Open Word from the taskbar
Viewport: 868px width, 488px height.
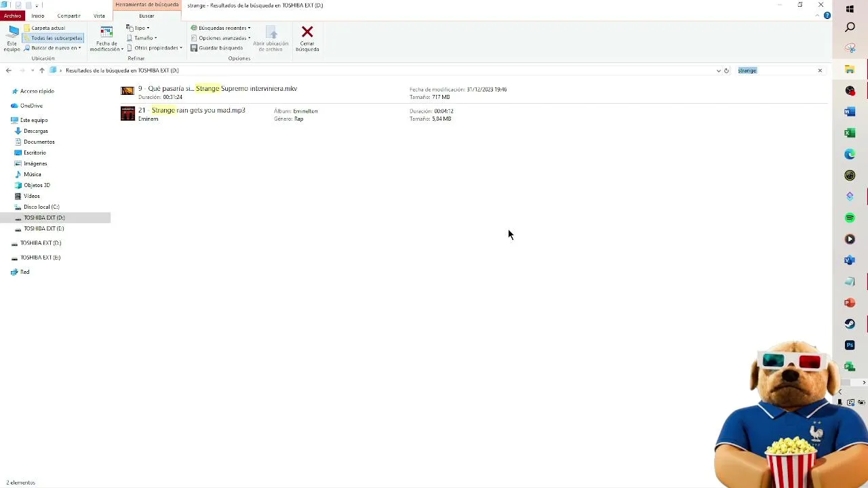850,112
